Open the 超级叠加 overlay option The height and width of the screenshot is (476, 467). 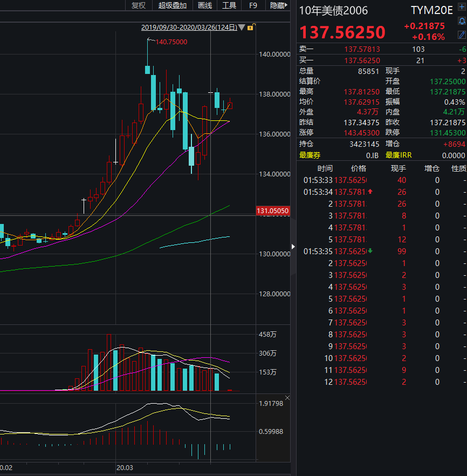(173, 5)
